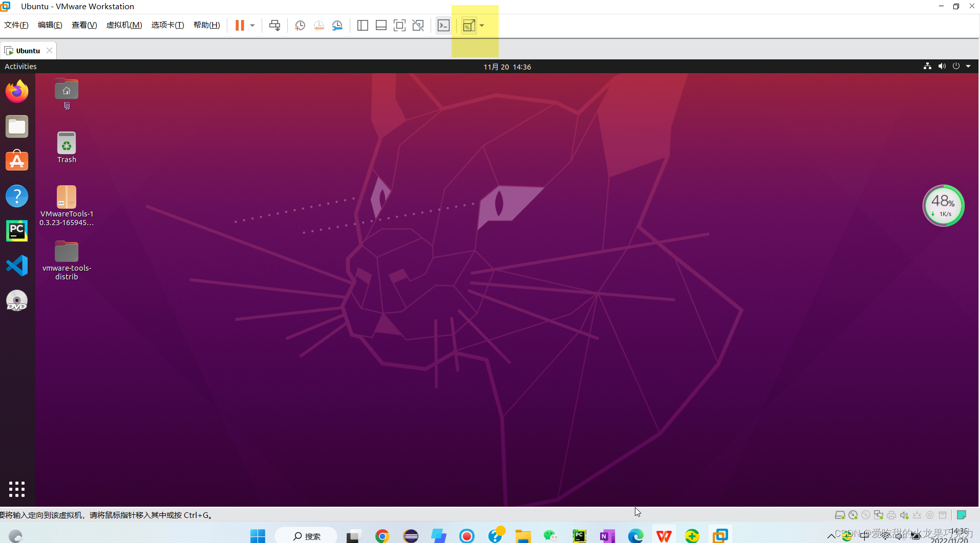Click the green message log note icon
This screenshot has height=543, width=980.
(x=962, y=515)
